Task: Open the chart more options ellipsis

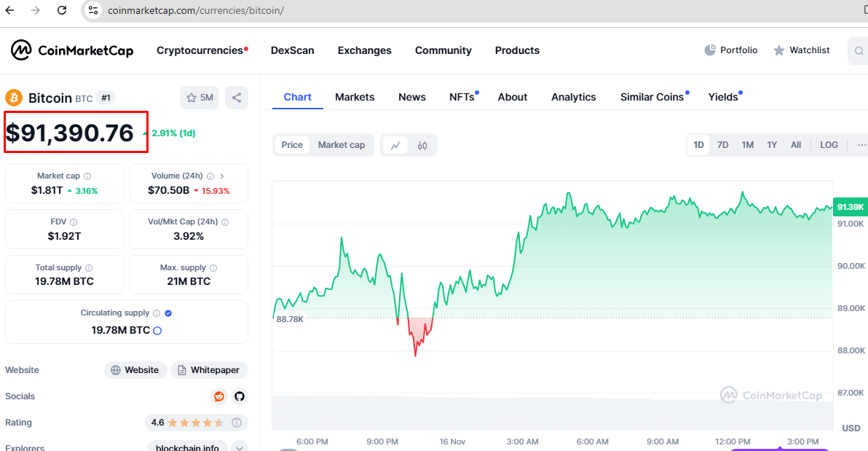Action: [x=861, y=145]
